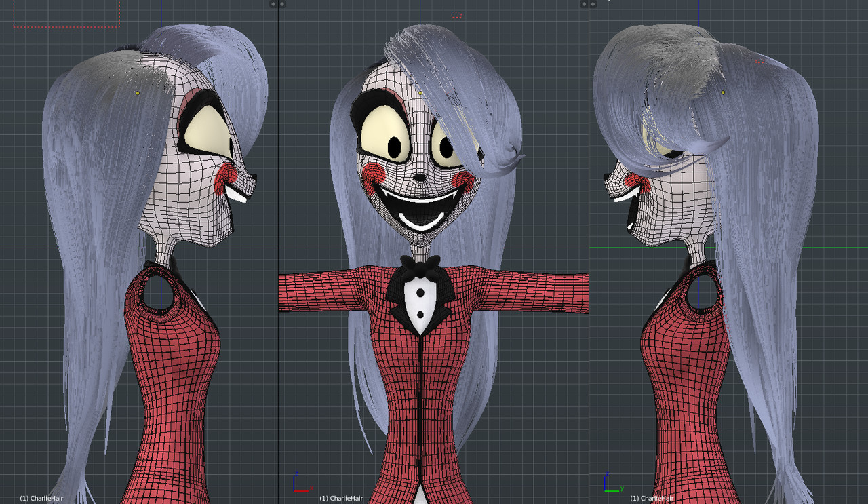Expand the tool shelf of the front-view viewport
The height and width of the screenshot is (504, 868).
[282, 4]
